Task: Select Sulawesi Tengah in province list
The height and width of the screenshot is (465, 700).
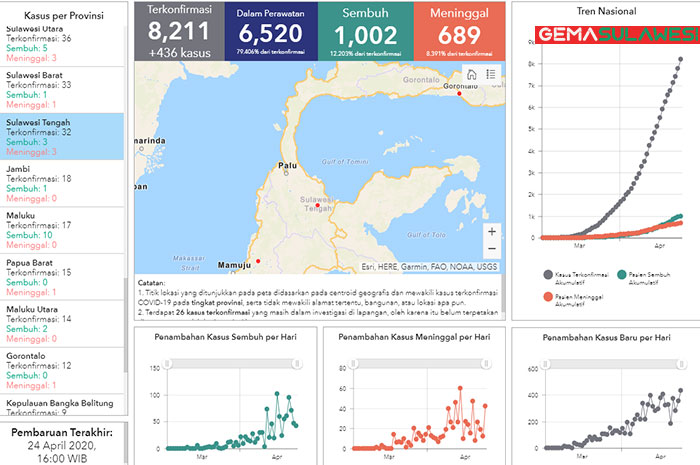Action: pos(64,137)
